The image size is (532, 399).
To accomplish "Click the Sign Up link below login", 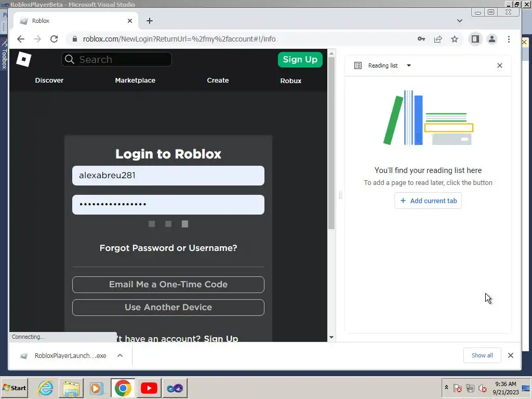I will coord(221,339).
